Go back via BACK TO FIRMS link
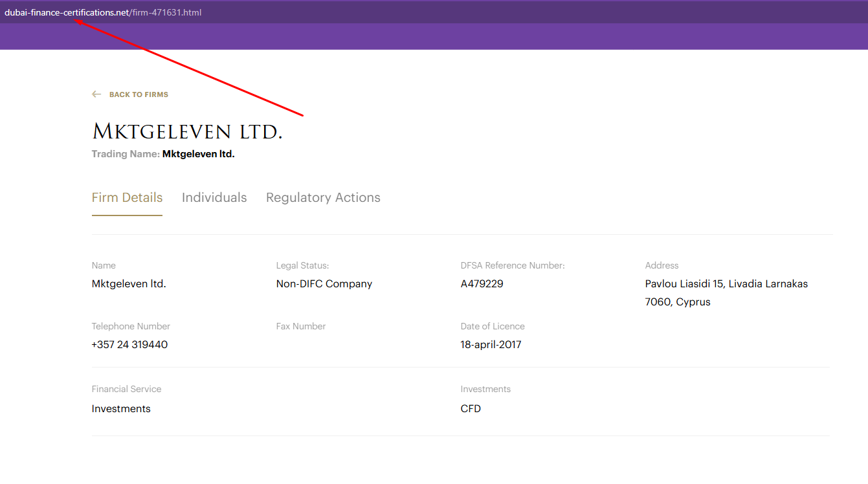The height and width of the screenshot is (484, 868). tap(139, 94)
